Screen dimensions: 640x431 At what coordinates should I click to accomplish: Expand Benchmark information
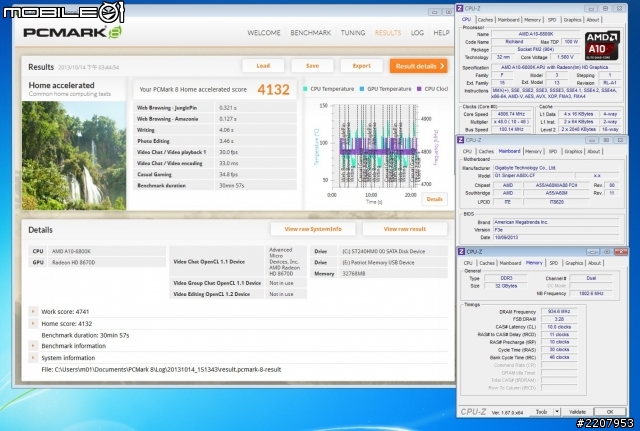pos(33,346)
